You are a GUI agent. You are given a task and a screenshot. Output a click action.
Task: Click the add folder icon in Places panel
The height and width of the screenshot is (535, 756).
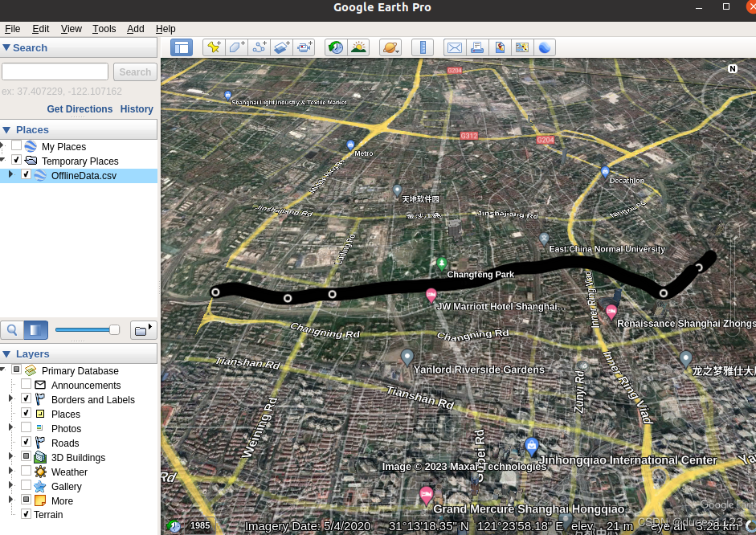143,330
